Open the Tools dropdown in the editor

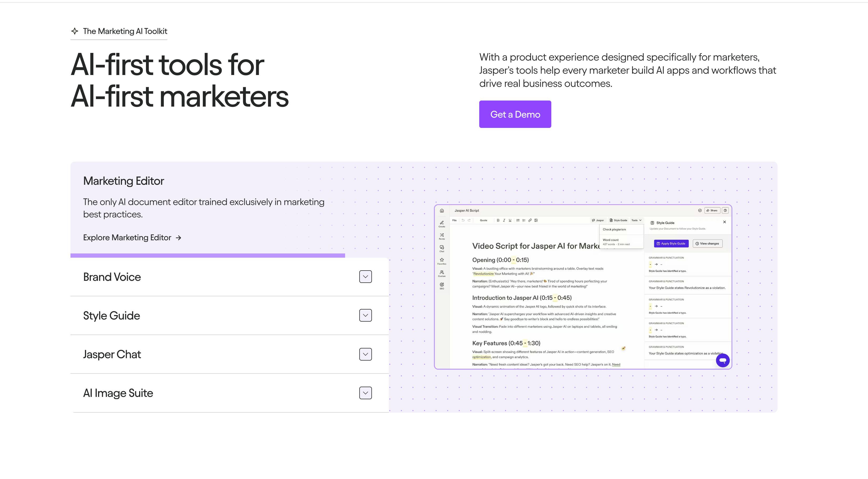pos(637,221)
